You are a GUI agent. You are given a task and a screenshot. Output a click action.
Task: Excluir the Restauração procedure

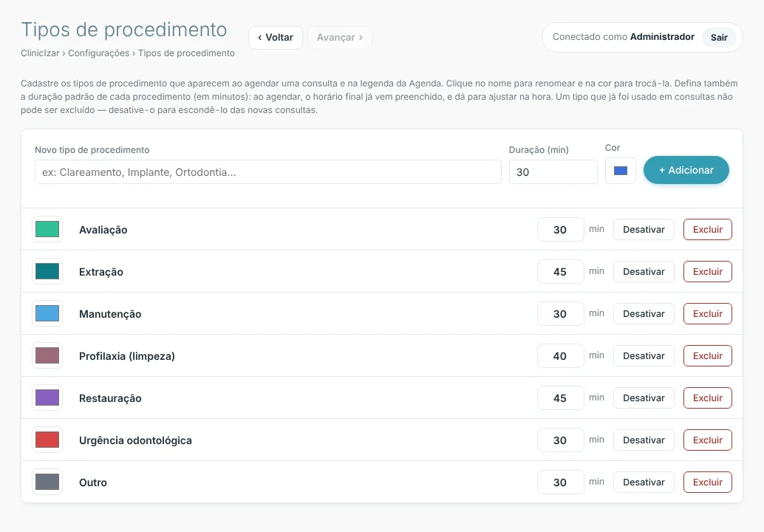click(x=708, y=398)
